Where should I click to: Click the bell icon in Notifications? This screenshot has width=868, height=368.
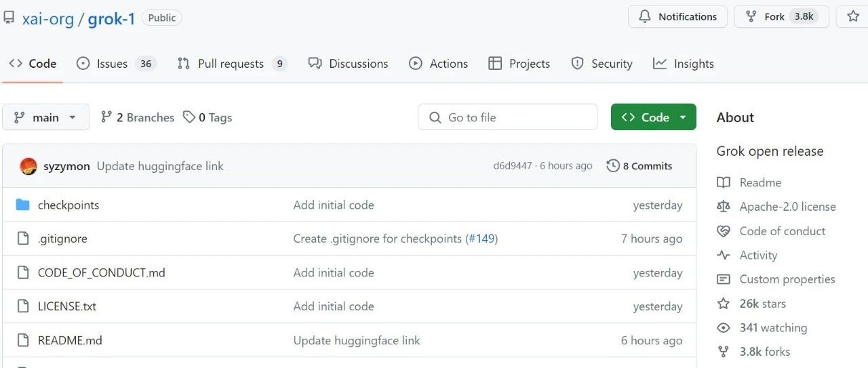645,17
